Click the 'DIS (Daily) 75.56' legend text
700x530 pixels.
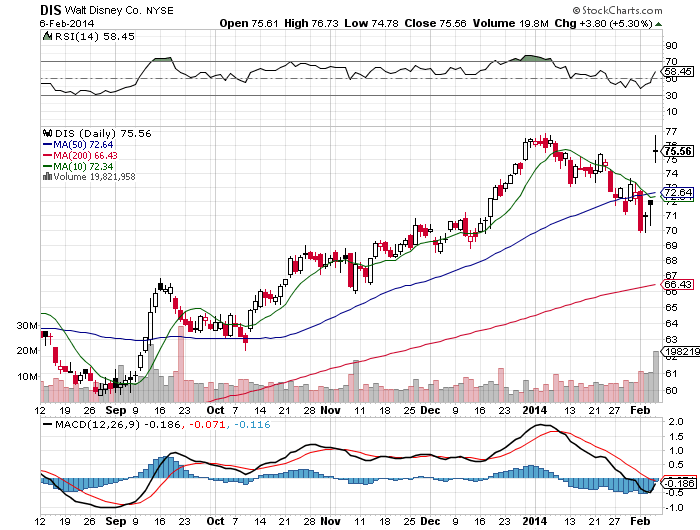103,134
